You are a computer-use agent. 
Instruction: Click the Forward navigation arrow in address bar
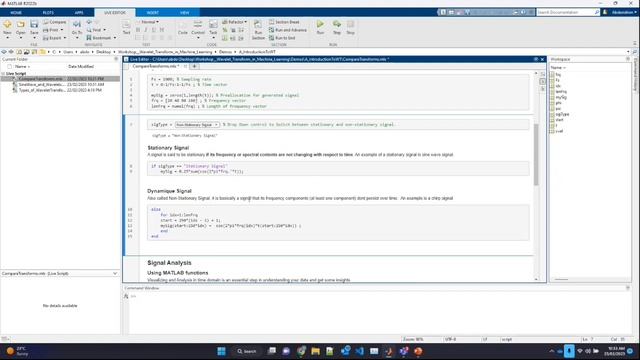(x=11, y=52)
